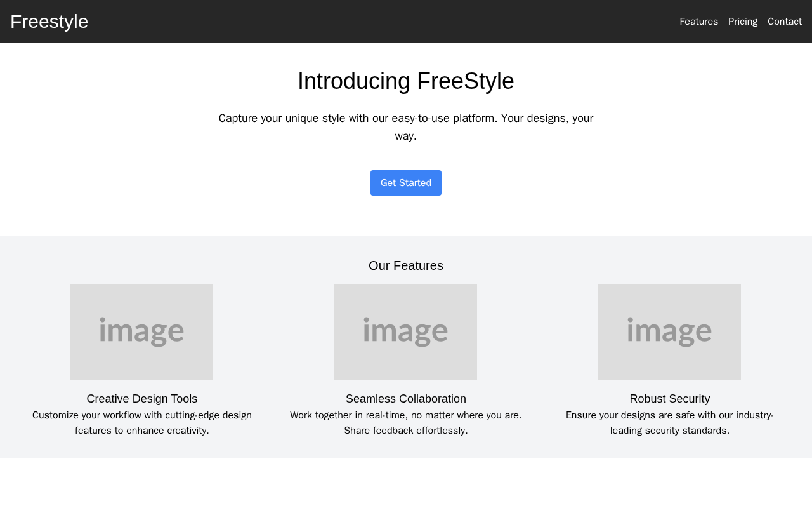This screenshot has width=812, height=508.
Task: Click the empty white space beside Get Started
Action: point(571,183)
